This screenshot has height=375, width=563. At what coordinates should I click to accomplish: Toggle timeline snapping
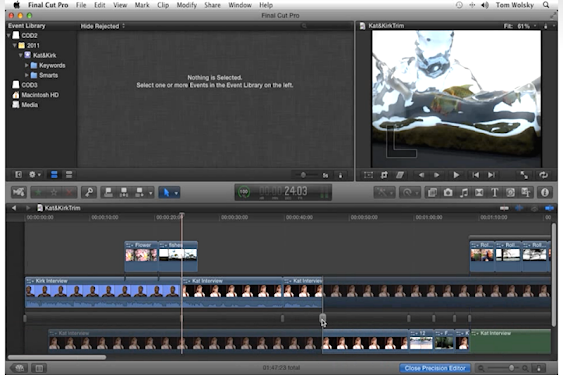click(x=549, y=208)
